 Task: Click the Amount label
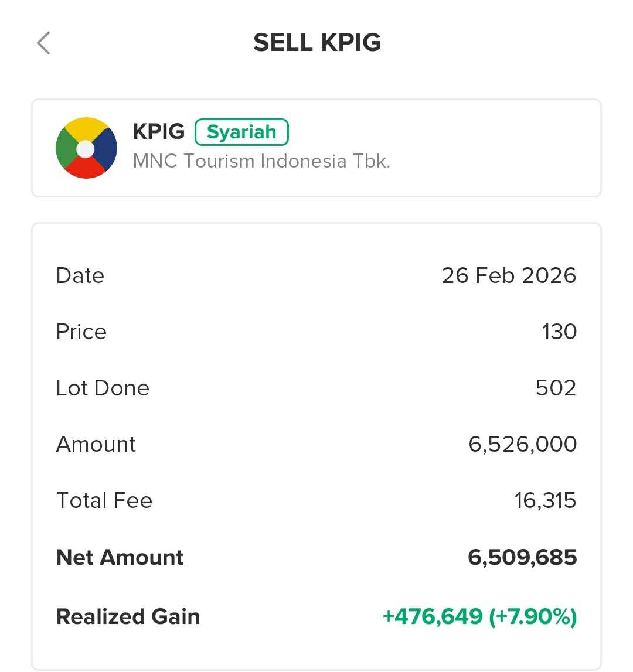(96, 444)
